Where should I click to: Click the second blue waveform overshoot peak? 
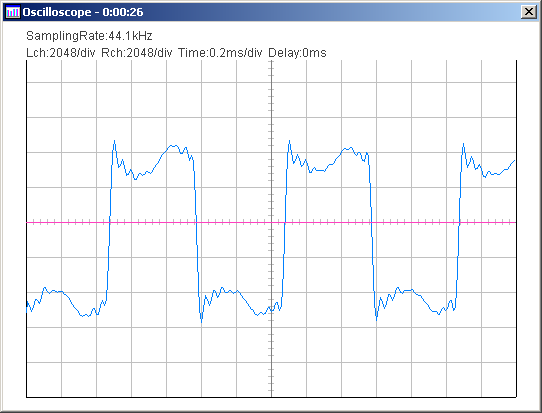pyautogui.click(x=289, y=141)
